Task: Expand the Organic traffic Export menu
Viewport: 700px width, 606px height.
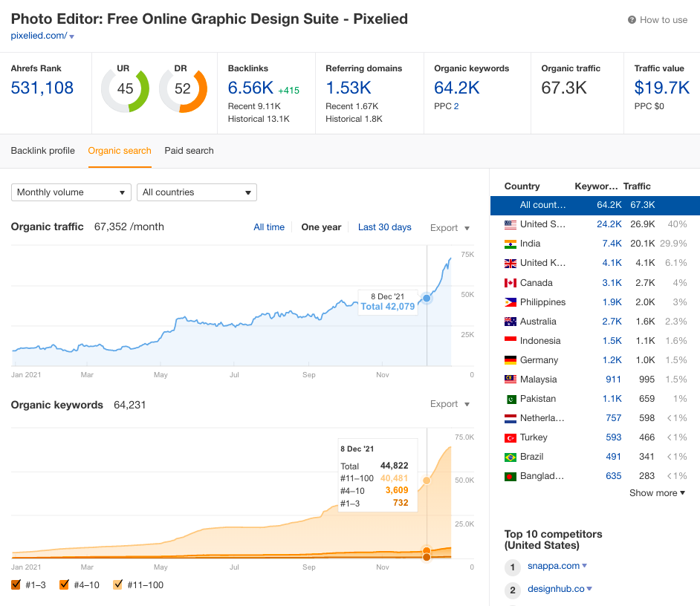Action: (x=450, y=228)
